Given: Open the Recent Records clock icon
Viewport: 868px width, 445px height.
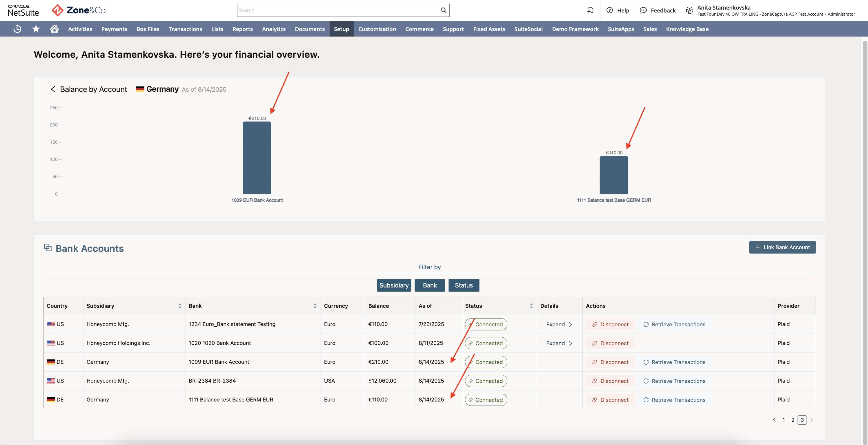Looking at the screenshot, I should 17,29.
